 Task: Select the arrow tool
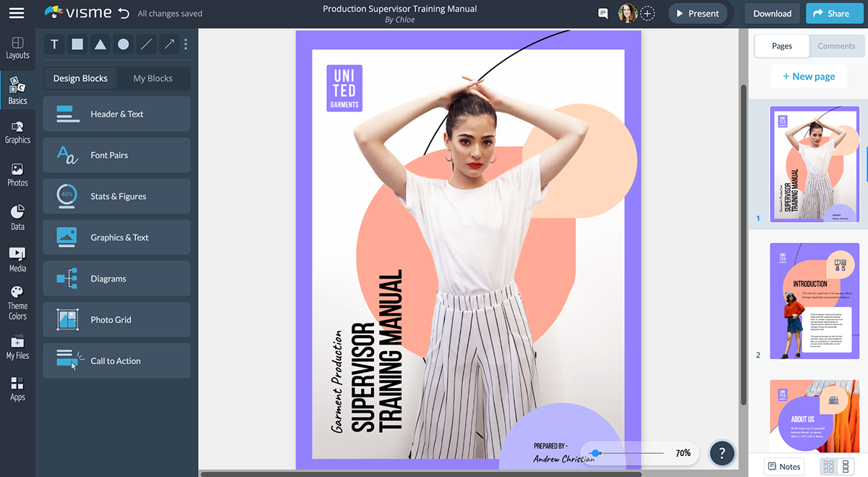168,44
